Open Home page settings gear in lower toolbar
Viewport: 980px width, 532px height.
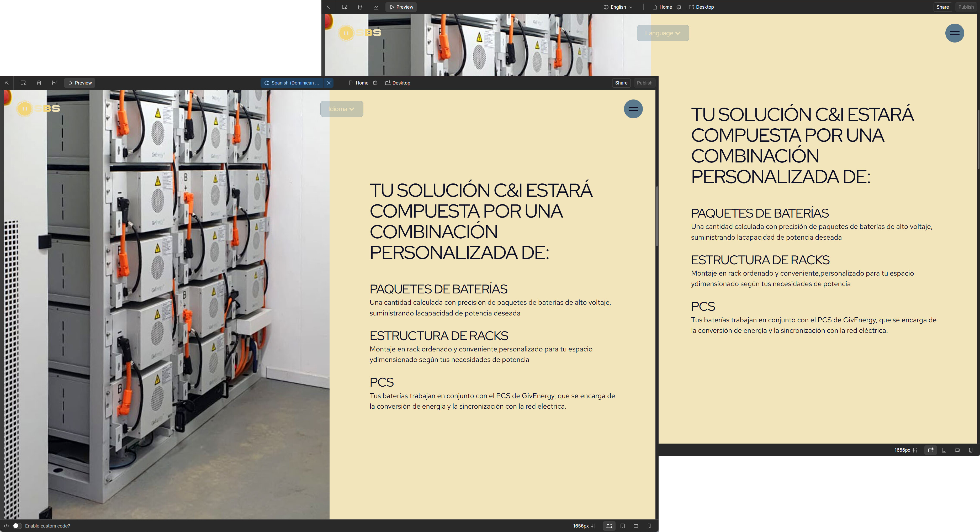pos(375,83)
